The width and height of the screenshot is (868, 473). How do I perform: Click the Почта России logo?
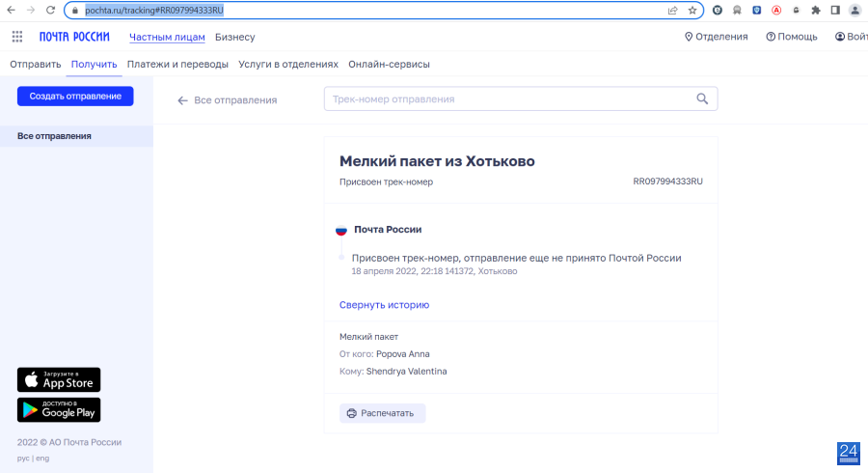pos(74,37)
